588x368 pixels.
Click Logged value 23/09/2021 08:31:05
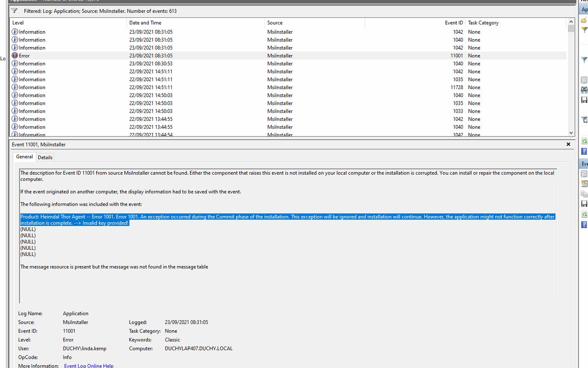click(x=186, y=322)
